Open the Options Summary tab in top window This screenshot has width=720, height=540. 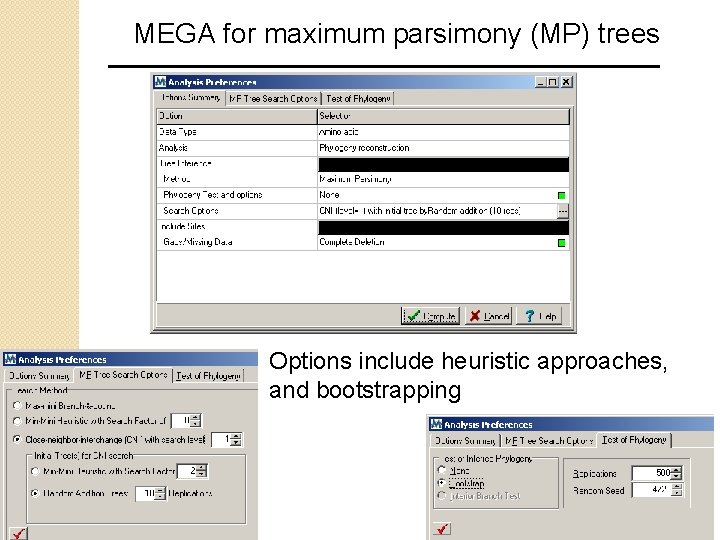tap(191, 98)
